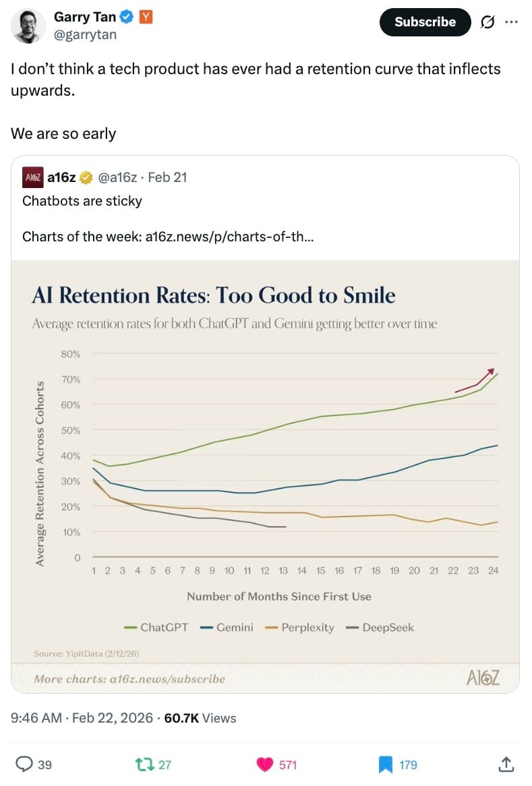Open the share upload icon
The height and width of the screenshot is (786, 532).
tap(506, 764)
